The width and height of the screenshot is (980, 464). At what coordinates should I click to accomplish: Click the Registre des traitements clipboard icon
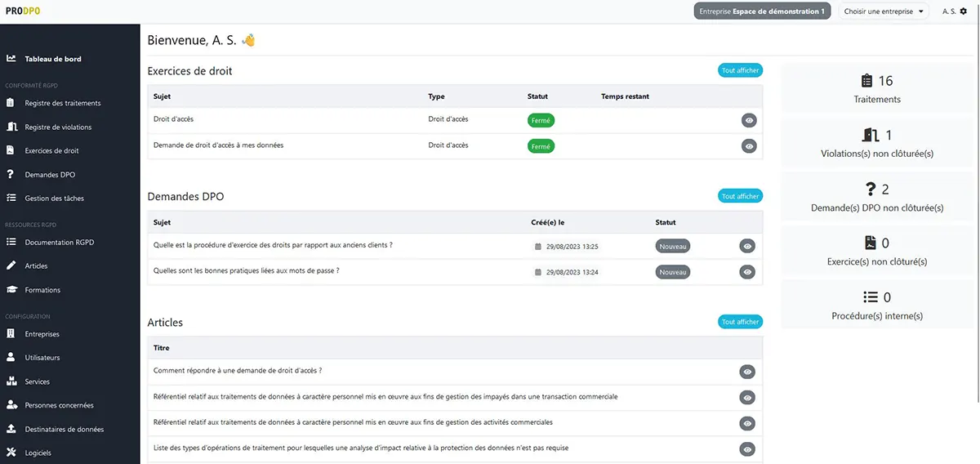[11, 103]
